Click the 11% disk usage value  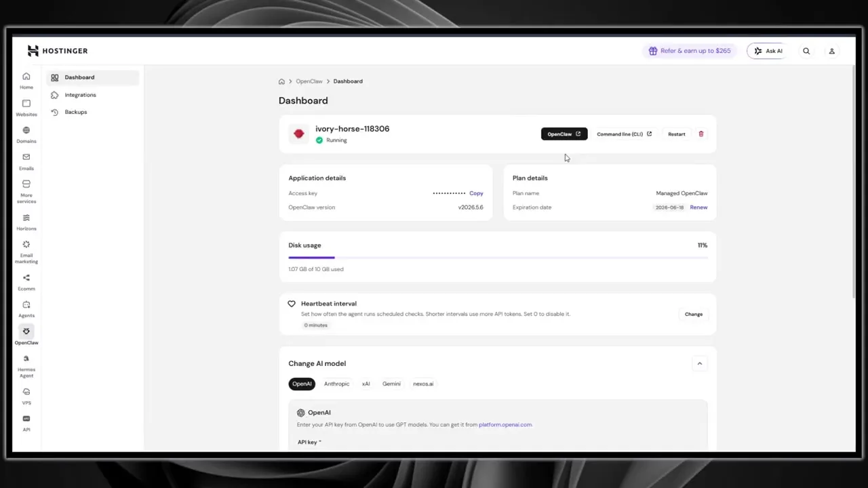703,245
